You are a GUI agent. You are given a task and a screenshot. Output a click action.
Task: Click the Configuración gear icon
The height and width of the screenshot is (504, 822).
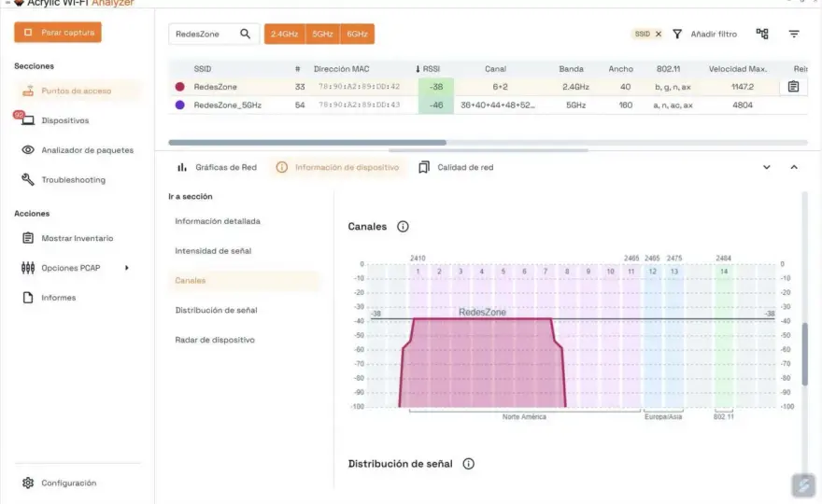28,483
